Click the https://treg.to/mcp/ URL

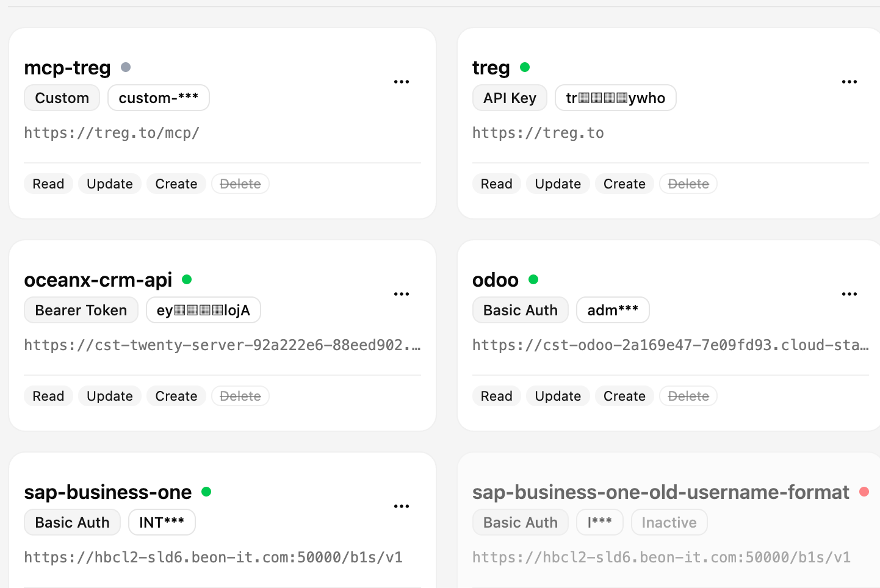pyautogui.click(x=112, y=133)
